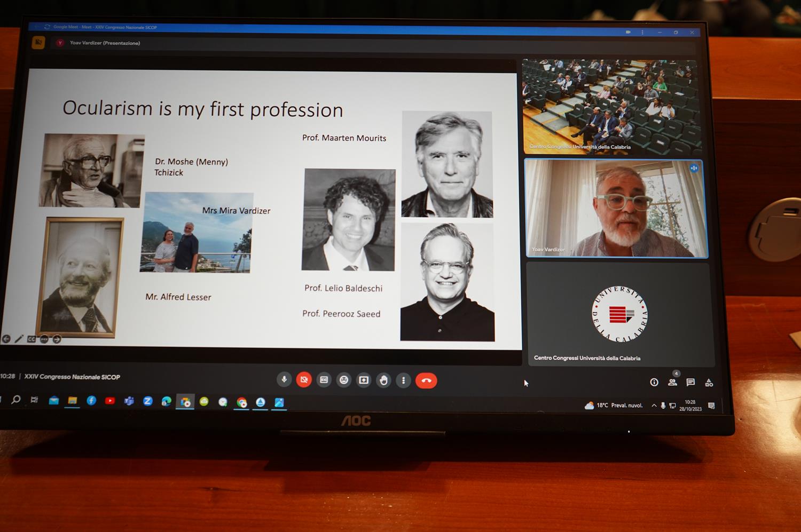Open the Meet window three-dot title menu

642,33
